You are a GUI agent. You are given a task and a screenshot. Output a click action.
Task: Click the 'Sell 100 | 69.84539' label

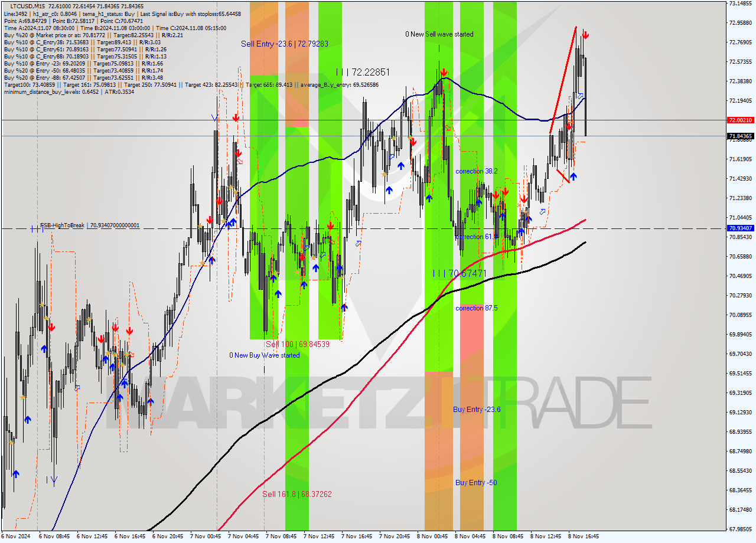click(x=297, y=344)
